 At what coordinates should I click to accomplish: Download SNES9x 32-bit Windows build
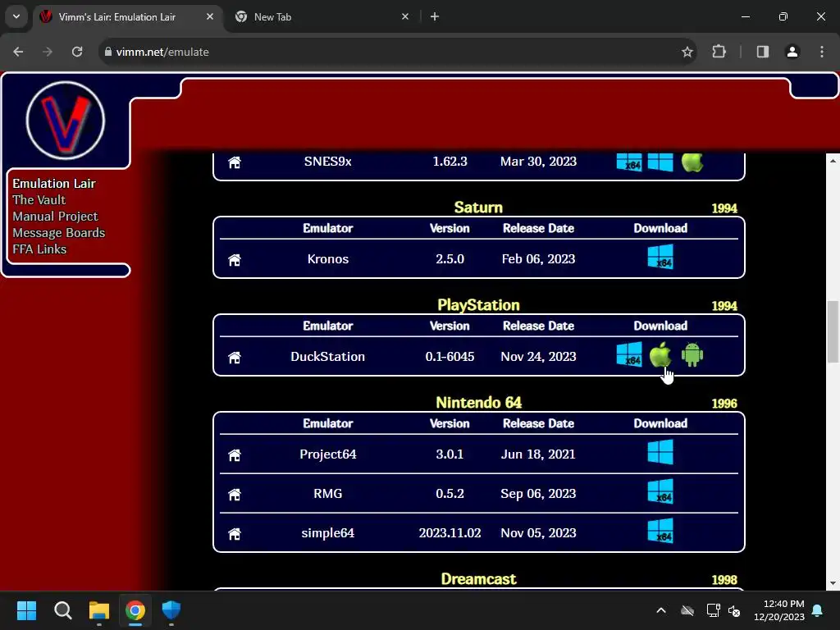[660, 162]
